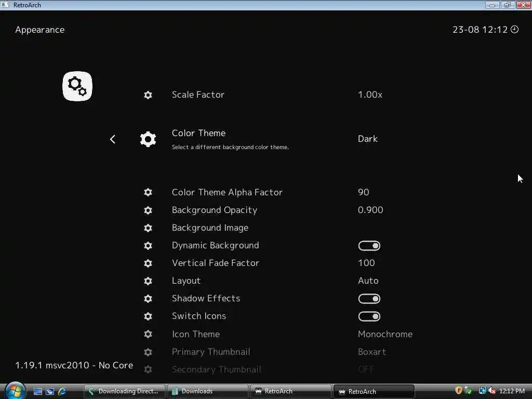This screenshot has height=399, width=532.
Task: Select the Color Theme menu entry
Action: (199, 133)
